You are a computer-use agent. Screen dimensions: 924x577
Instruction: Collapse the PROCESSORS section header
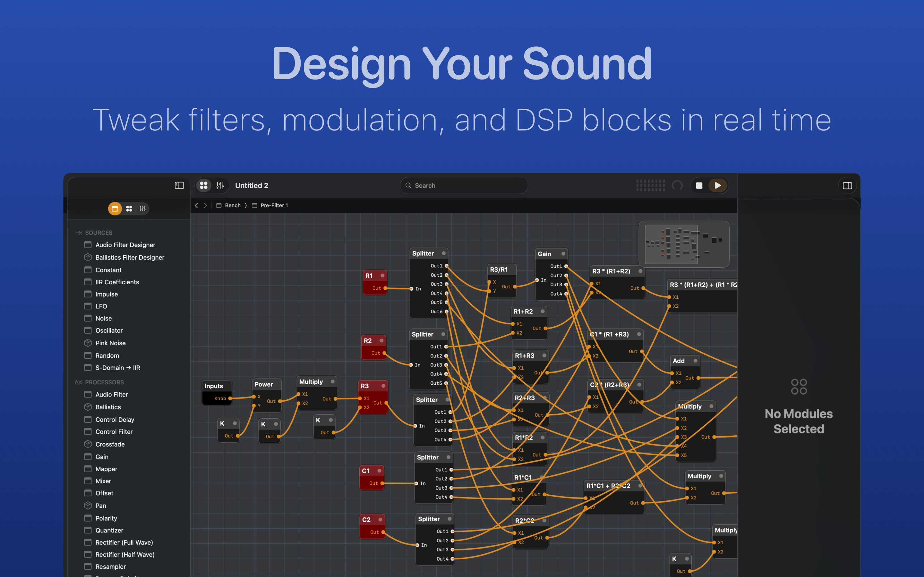tap(104, 382)
